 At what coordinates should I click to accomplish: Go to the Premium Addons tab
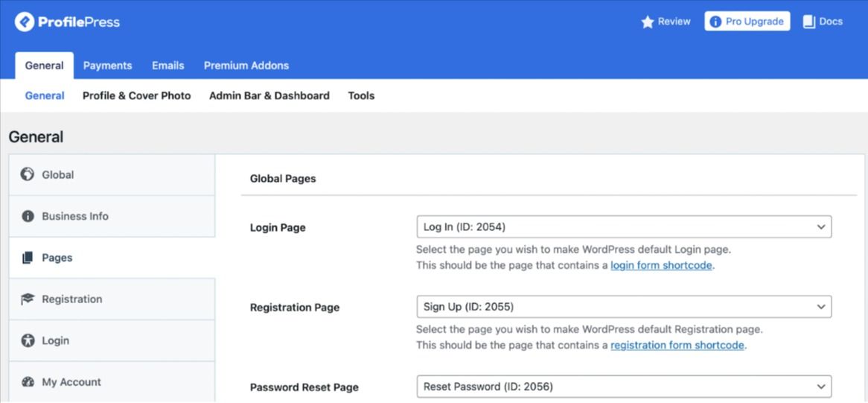click(x=246, y=66)
